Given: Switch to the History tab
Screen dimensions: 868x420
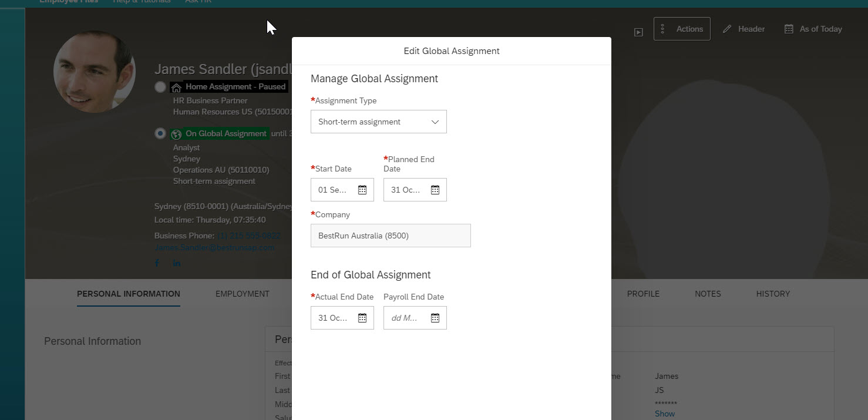Looking at the screenshot, I should click(x=773, y=294).
